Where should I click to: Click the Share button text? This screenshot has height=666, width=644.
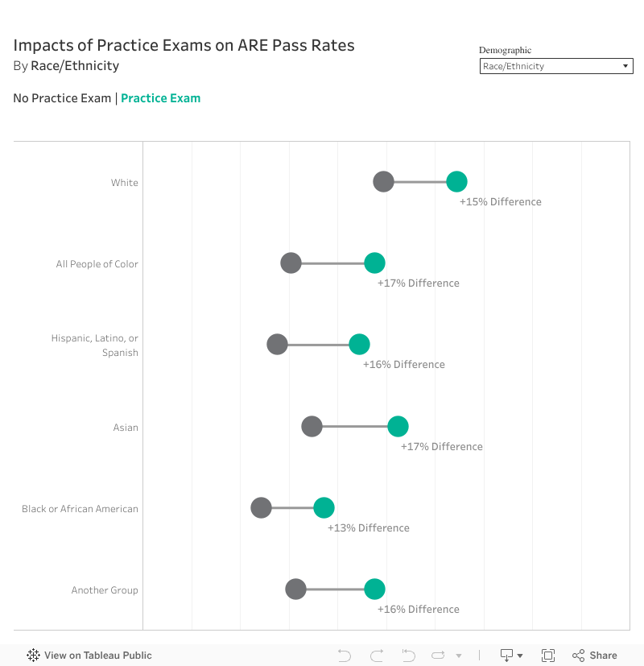pyautogui.click(x=604, y=656)
